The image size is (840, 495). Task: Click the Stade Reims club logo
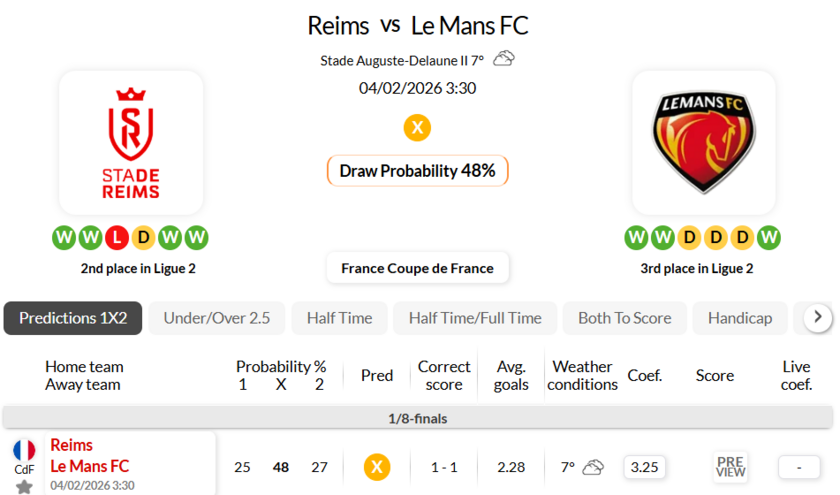(x=131, y=142)
